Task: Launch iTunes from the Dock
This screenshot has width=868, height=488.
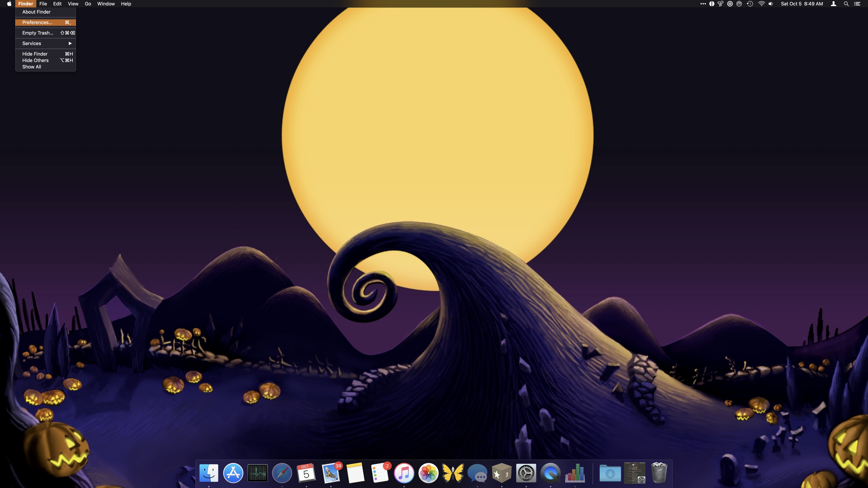Action: click(x=404, y=473)
